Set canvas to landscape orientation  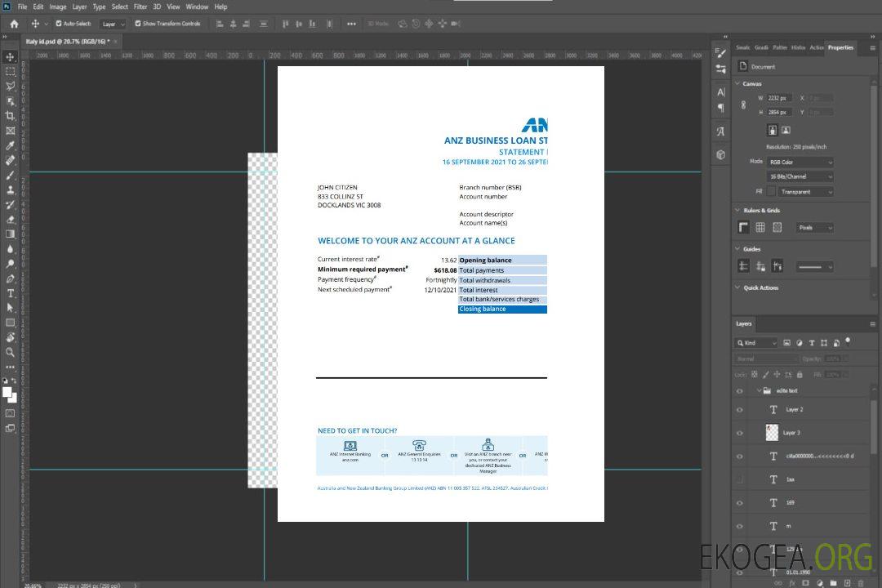tap(786, 131)
